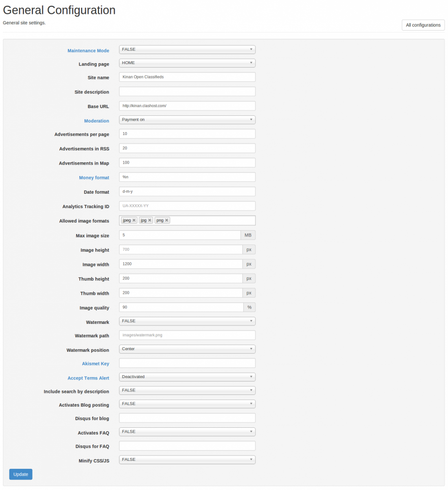Open the Minify CSS/JS dropdown
The image size is (448, 490).
(x=187, y=460)
